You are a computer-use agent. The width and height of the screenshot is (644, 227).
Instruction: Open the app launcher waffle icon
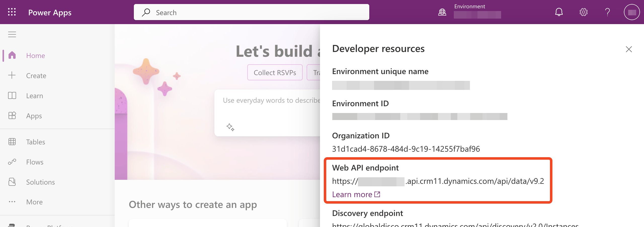pos(12,12)
